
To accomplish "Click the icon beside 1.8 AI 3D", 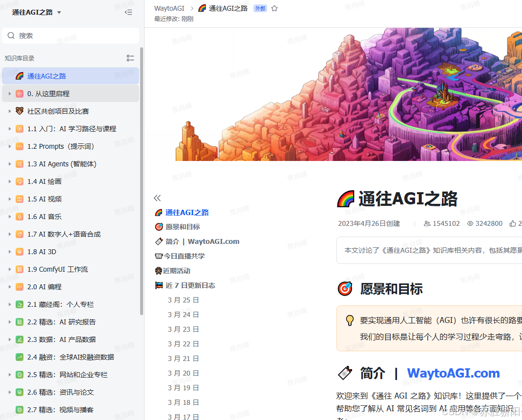I will 20,252.
